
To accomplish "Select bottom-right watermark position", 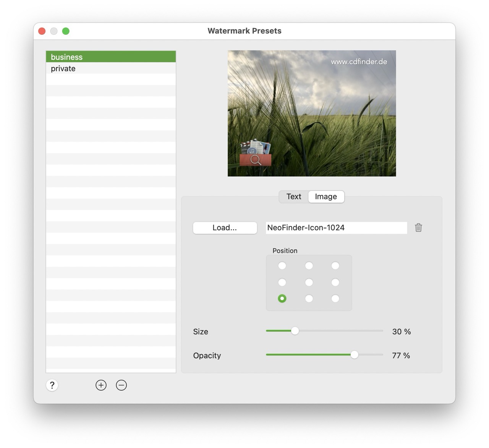I will tap(335, 299).
